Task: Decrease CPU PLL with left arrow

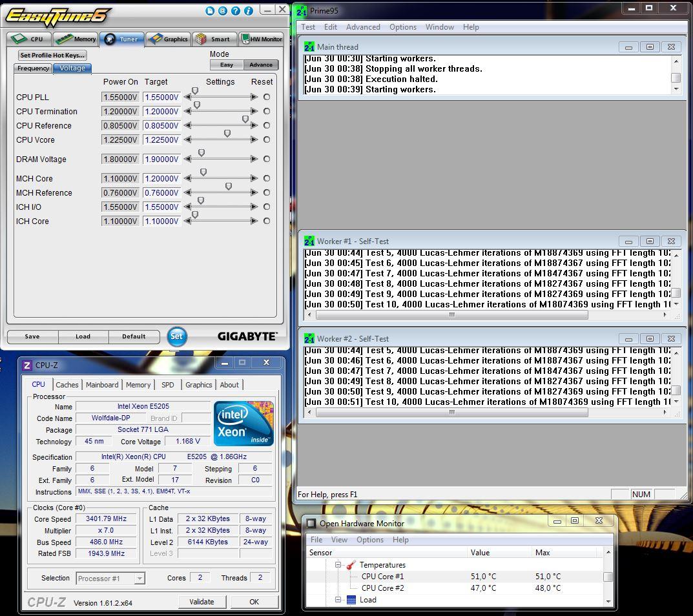Action: (x=187, y=97)
